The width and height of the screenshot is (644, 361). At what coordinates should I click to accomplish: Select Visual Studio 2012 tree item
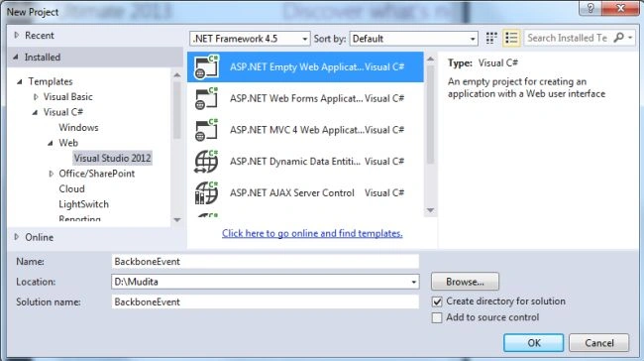(x=113, y=159)
